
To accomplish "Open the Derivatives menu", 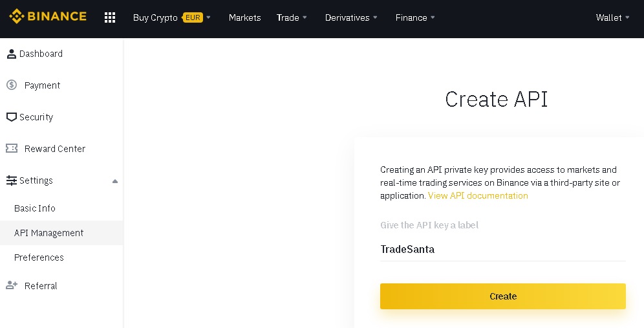I will [347, 17].
